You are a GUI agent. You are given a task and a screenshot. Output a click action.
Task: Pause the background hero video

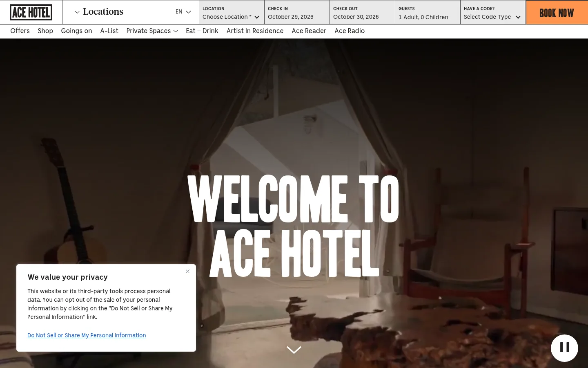point(564,348)
